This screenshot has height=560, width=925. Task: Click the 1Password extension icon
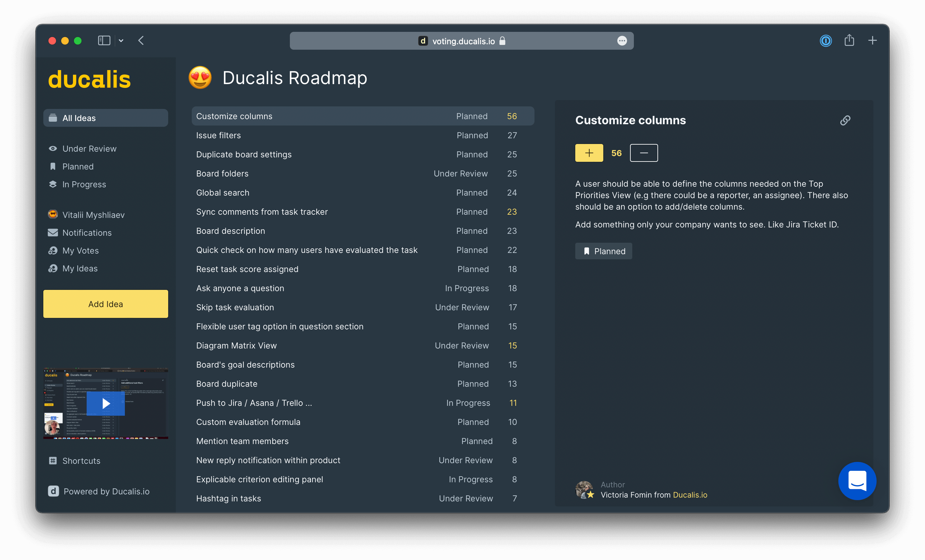pyautogui.click(x=826, y=40)
